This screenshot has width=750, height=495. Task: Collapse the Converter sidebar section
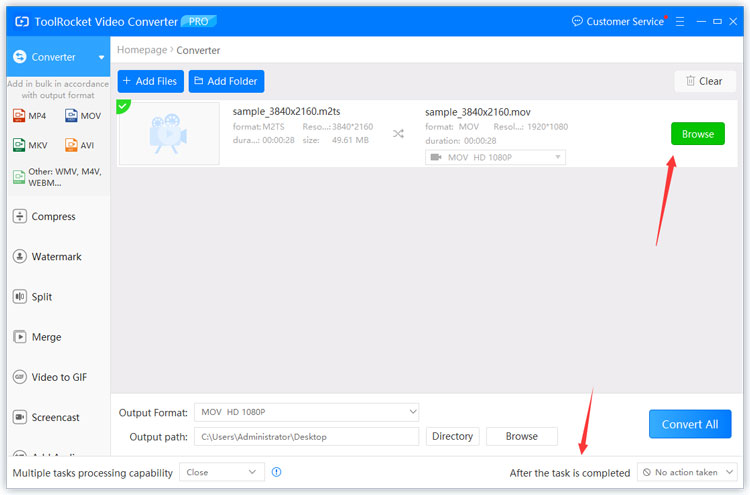[101, 57]
